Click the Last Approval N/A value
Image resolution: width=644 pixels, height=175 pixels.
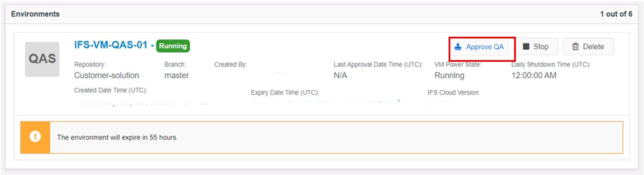click(340, 75)
